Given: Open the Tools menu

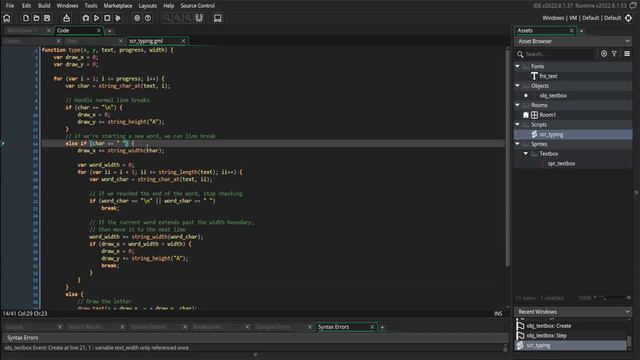Looking at the screenshot, I should click(91, 6).
